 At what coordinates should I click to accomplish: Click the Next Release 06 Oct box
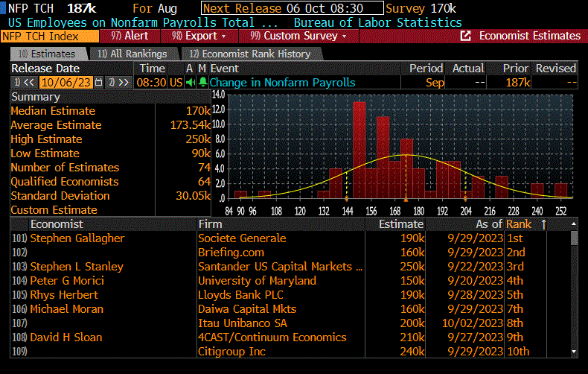point(292,8)
